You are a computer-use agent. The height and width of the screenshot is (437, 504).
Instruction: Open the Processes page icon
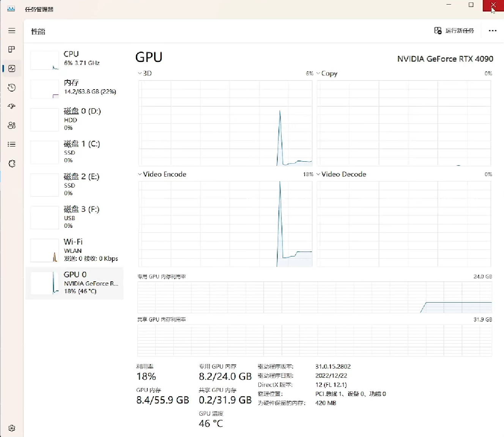(12, 49)
